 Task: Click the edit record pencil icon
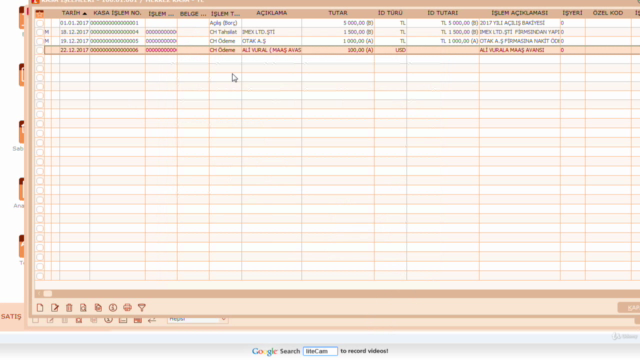[55, 308]
